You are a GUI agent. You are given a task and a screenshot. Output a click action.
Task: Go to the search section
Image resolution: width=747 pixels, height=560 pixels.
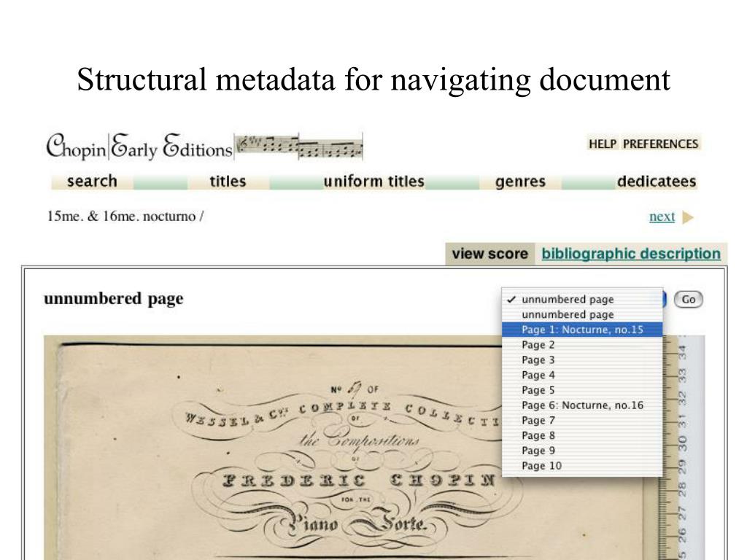tap(92, 182)
